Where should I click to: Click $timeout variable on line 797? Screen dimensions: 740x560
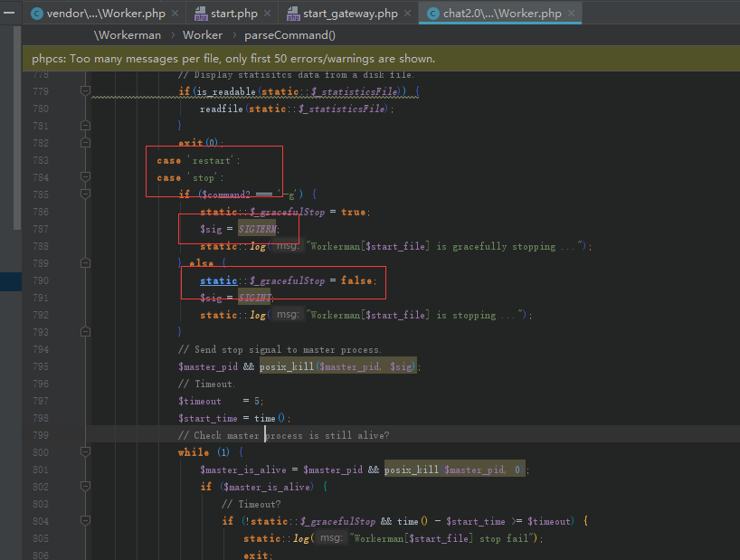pos(200,401)
